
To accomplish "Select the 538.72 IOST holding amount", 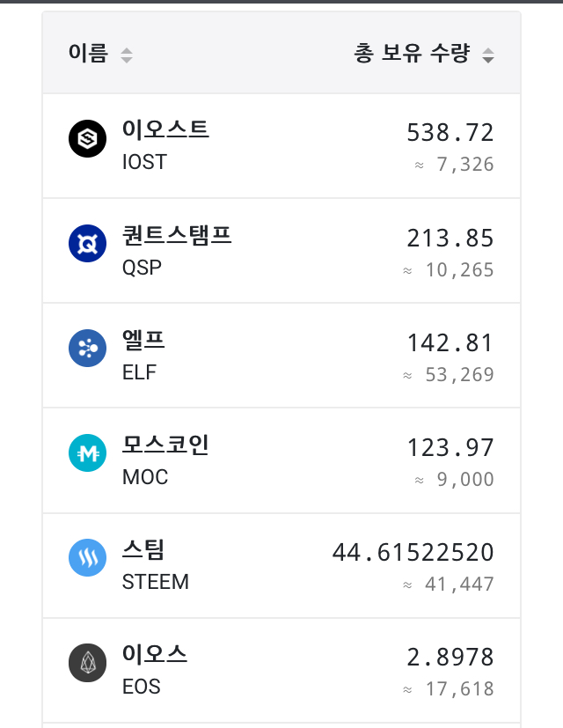I will click(x=450, y=133).
